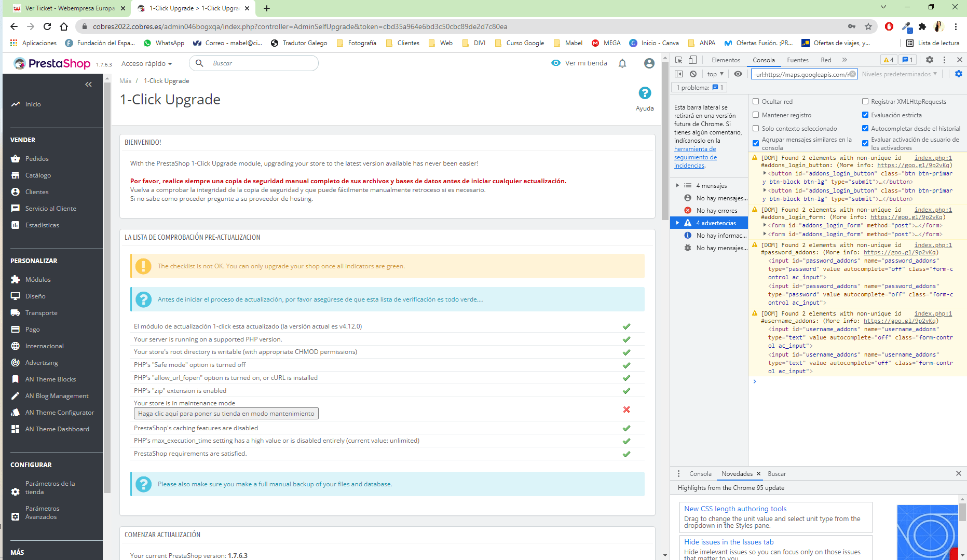967x560 pixels.
Task: Uncheck Autocompletar desde el historial
Action: click(x=865, y=129)
